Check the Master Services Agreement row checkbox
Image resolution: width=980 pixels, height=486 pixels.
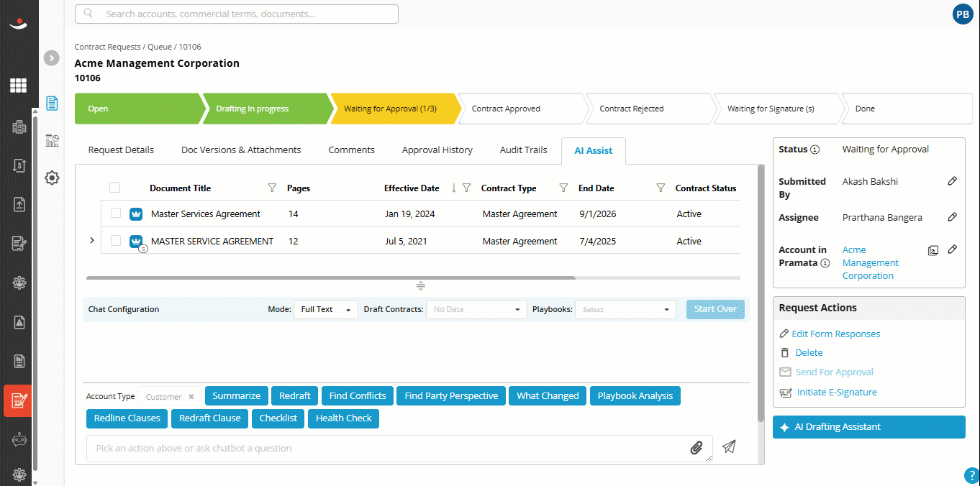coord(116,214)
